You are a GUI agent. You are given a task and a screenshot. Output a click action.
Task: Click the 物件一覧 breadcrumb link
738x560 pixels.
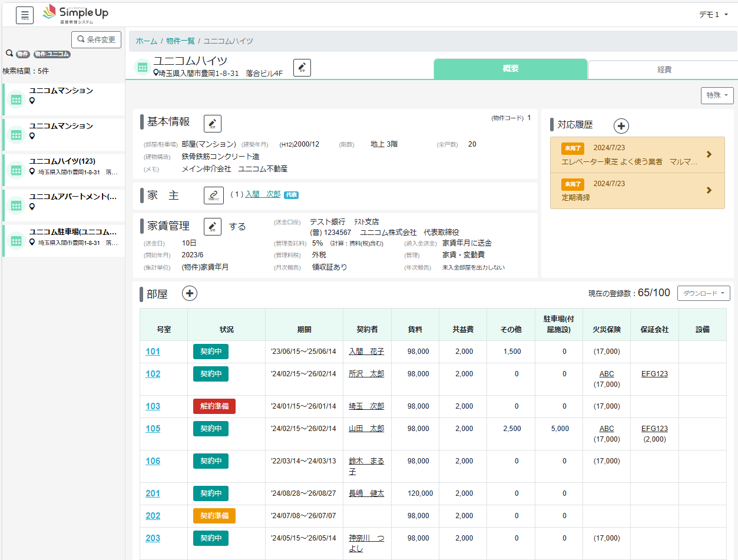[x=180, y=41]
